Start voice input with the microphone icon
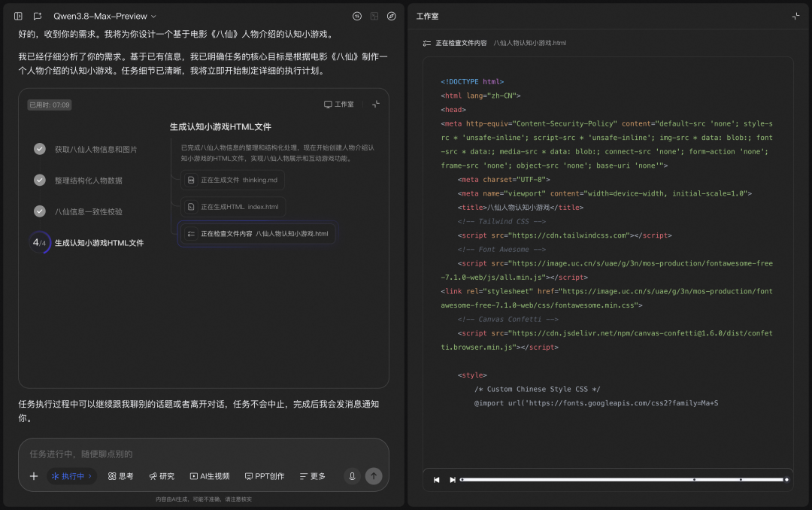Viewport: 812px width, 510px height. 352,476
